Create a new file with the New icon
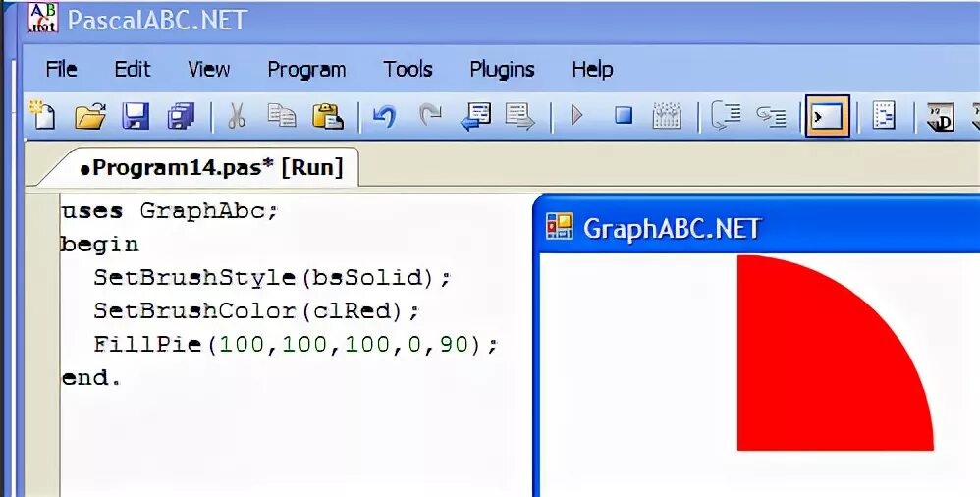Image resolution: width=980 pixels, height=497 pixels. click(42, 115)
